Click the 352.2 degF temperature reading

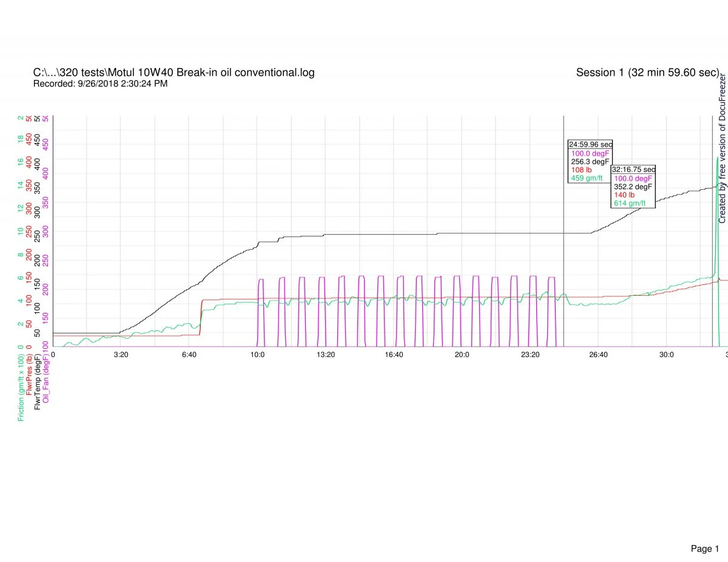(633, 187)
